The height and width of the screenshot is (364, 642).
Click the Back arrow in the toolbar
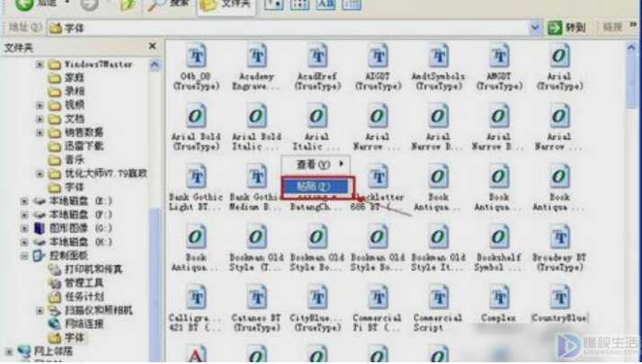click(24, 4)
